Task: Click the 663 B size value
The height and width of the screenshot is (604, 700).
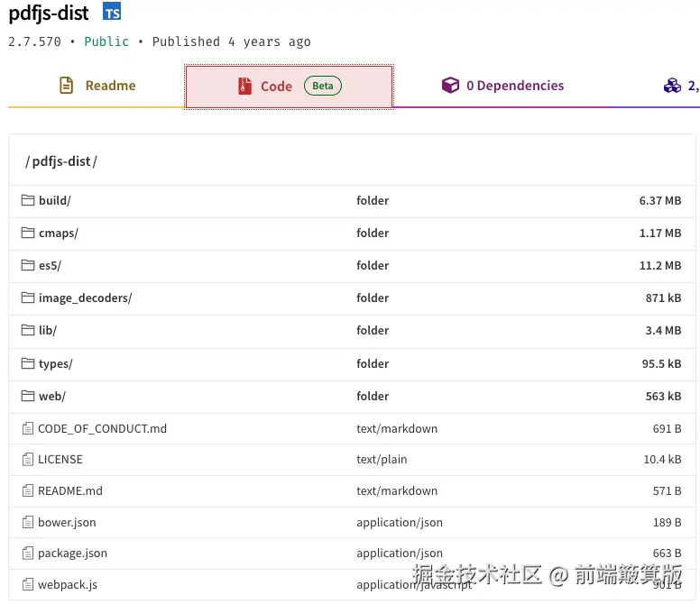Action: (x=667, y=554)
